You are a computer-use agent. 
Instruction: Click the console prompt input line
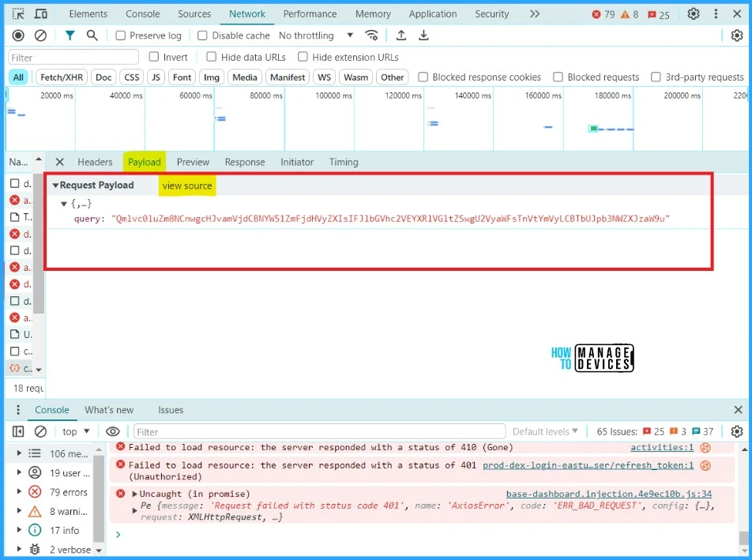coord(422,534)
